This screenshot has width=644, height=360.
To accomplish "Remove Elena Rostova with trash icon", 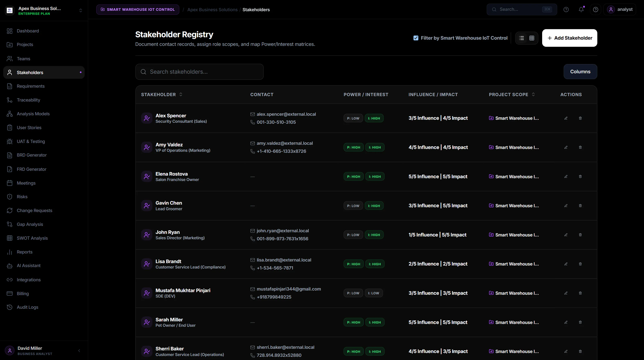I will click(x=580, y=177).
